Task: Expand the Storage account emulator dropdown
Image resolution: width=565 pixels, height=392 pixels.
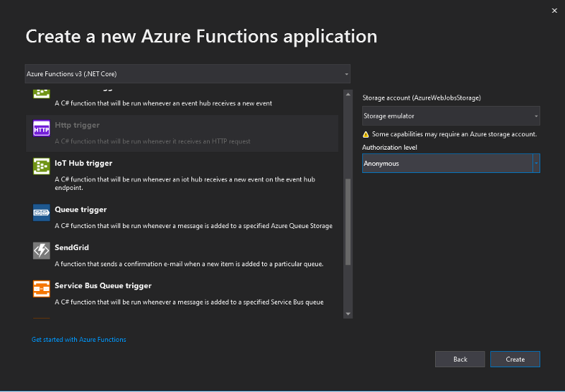Action: pyautogui.click(x=451, y=116)
